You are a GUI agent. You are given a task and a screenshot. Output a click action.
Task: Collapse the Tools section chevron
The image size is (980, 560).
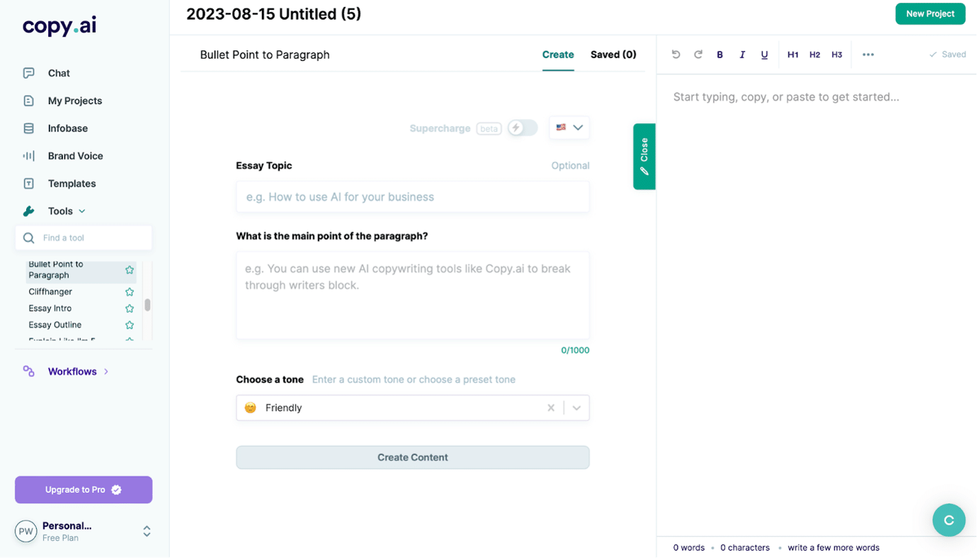click(x=82, y=212)
